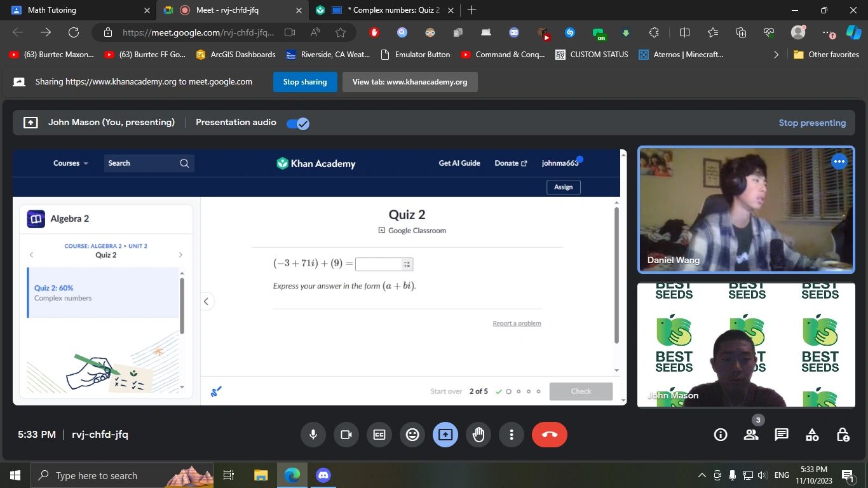Turn off the camera in Meet

click(346, 435)
